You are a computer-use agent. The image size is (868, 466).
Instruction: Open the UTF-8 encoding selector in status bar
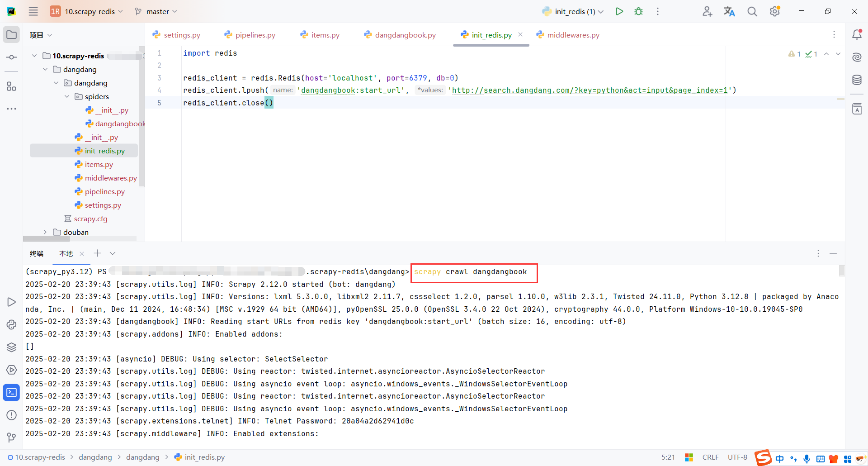tap(737, 457)
